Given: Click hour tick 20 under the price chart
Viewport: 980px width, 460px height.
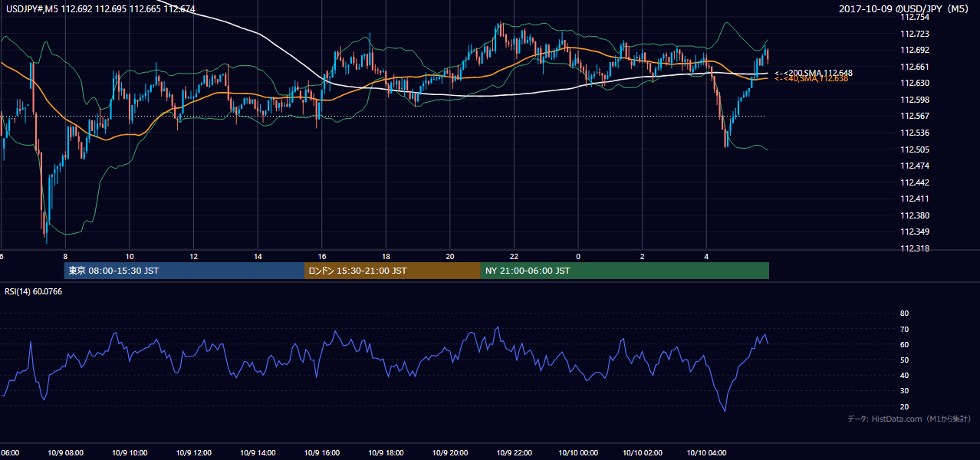Looking at the screenshot, I should point(450,257).
